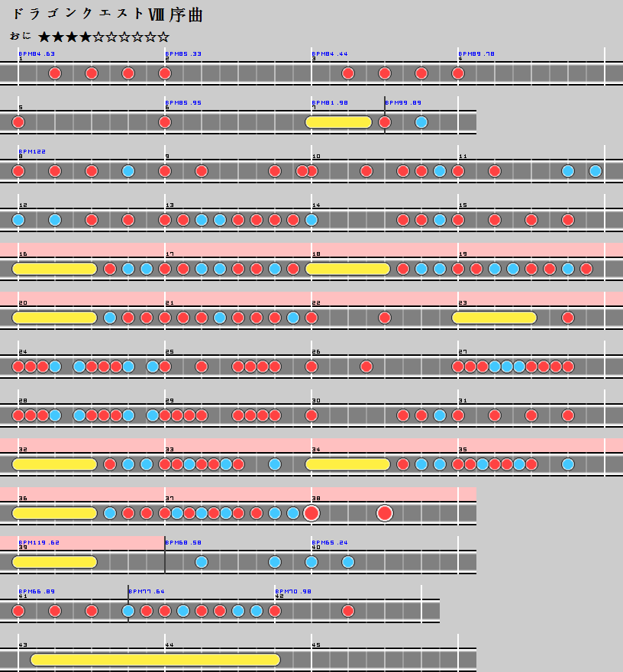Select the red note in measure 5

[x=18, y=122]
